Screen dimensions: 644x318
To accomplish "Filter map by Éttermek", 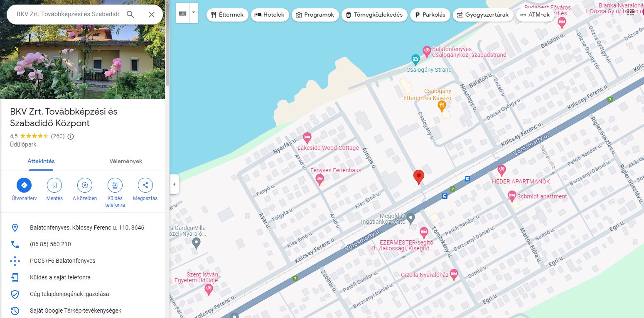I will tap(227, 15).
